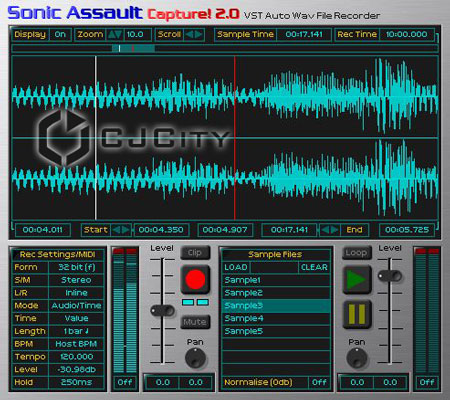The height and width of the screenshot is (400, 450).
Task: Toggle the right meter Off button
Action: click(427, 382)
